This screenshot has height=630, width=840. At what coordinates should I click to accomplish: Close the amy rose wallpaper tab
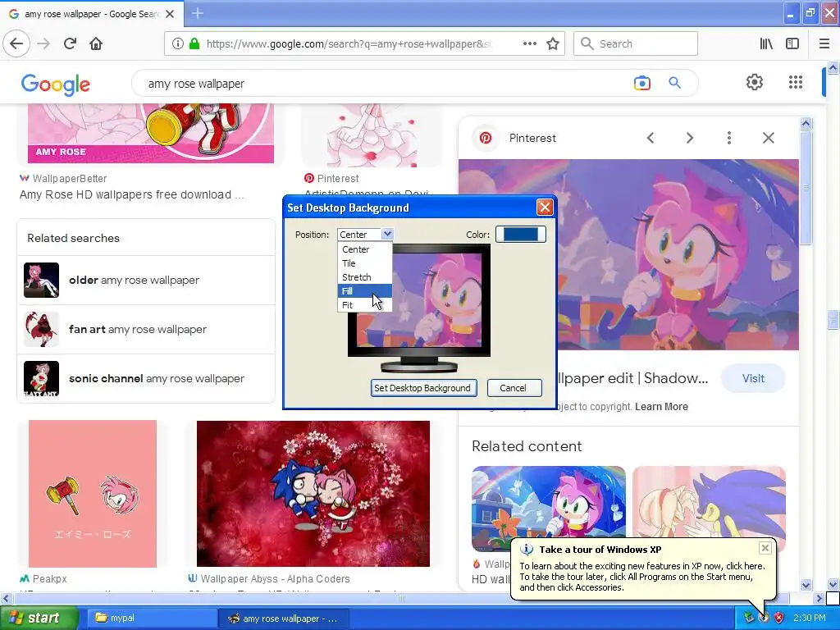170,14
